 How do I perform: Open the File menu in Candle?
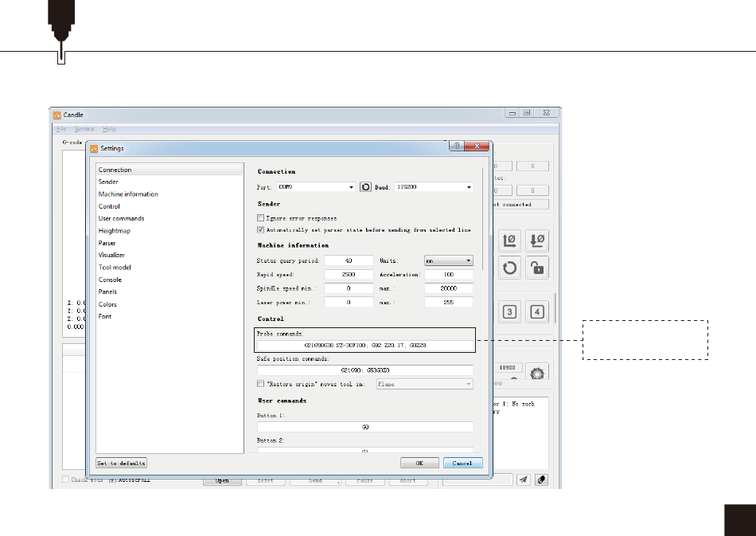61,129
